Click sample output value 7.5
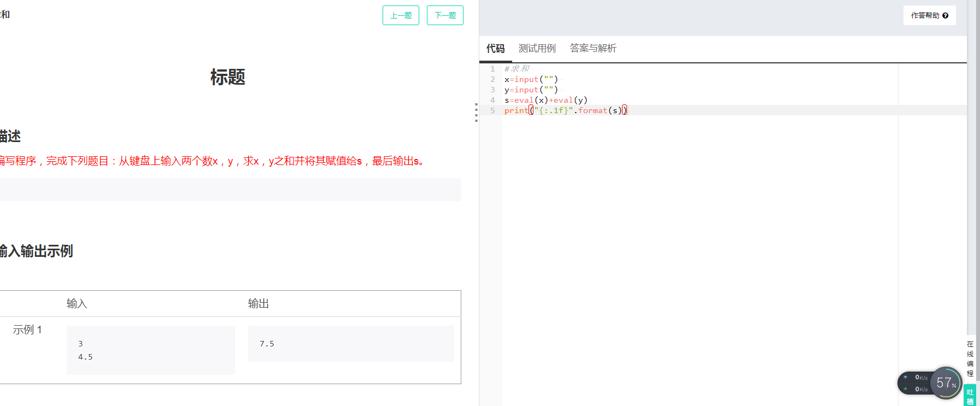 [267, 344]
